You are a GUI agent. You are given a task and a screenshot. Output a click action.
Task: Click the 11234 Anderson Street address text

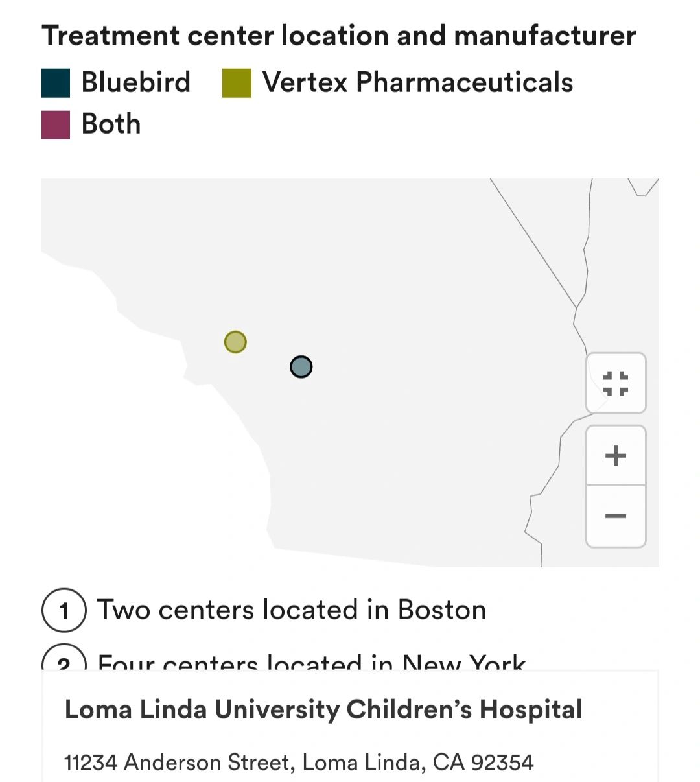299,763
